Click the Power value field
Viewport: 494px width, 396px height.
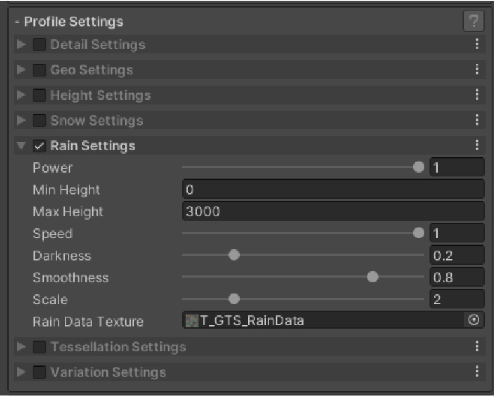(x=457, y=167)
